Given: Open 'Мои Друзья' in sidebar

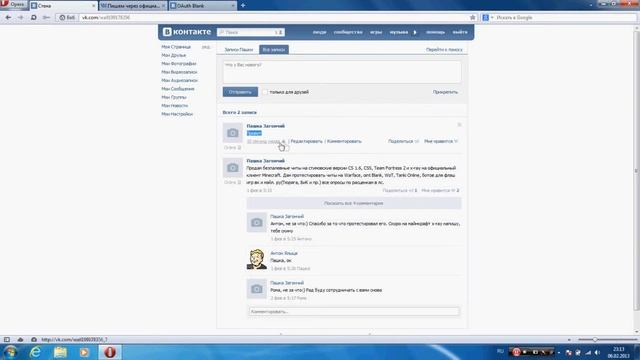Looking at the screenshot, I should [173, 55].
